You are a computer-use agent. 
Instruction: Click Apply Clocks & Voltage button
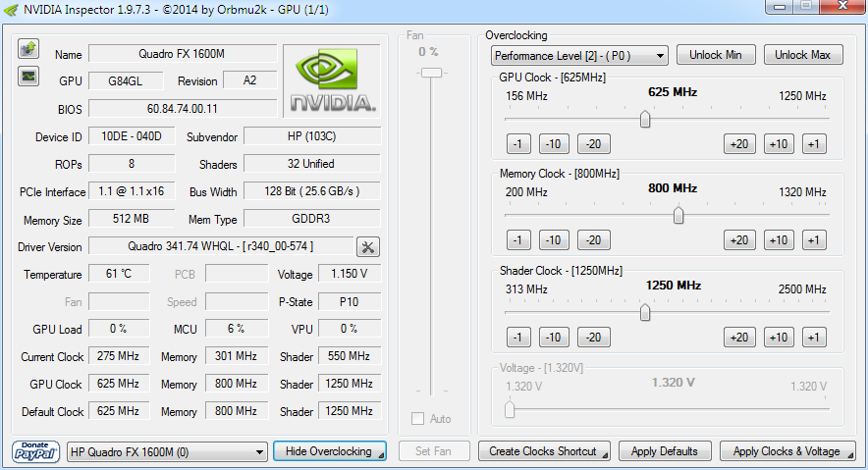[787, 451]
